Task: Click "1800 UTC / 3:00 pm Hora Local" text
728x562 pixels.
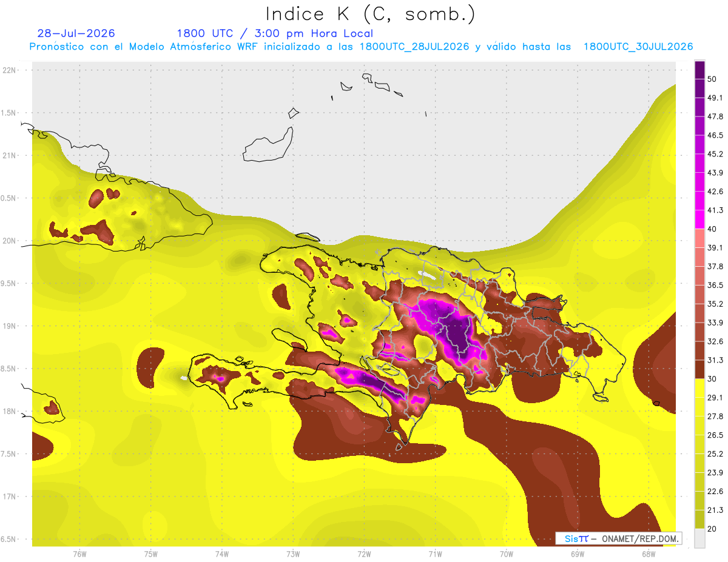Action: (275, 33)
